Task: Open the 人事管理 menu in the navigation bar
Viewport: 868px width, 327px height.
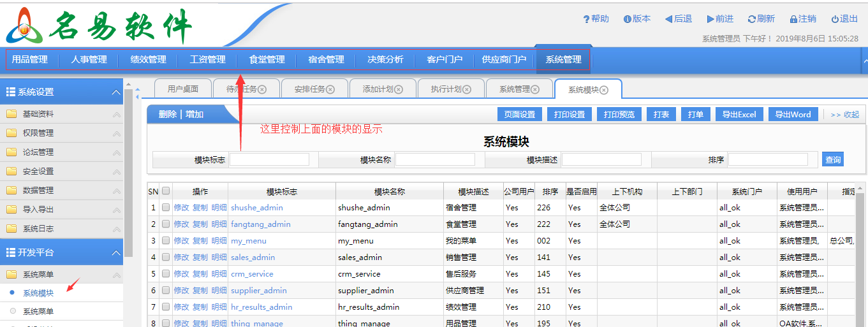Action: (x=89, y=59)
